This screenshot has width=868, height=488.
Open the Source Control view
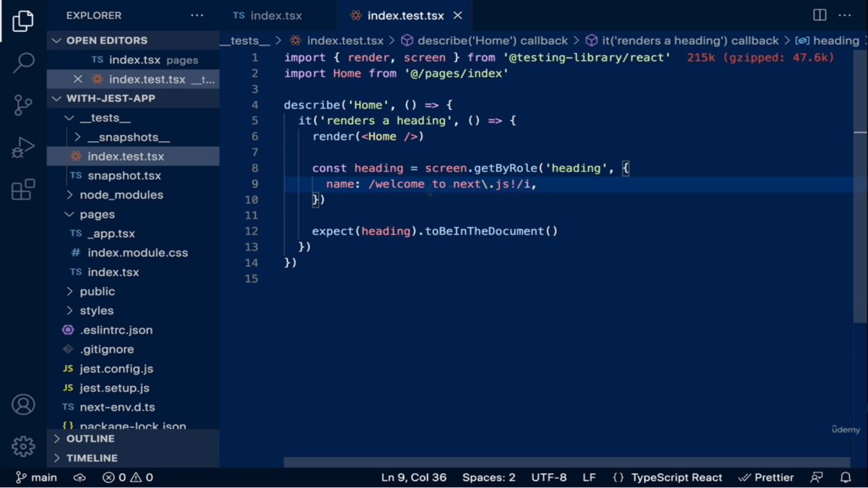pos(23,105)
